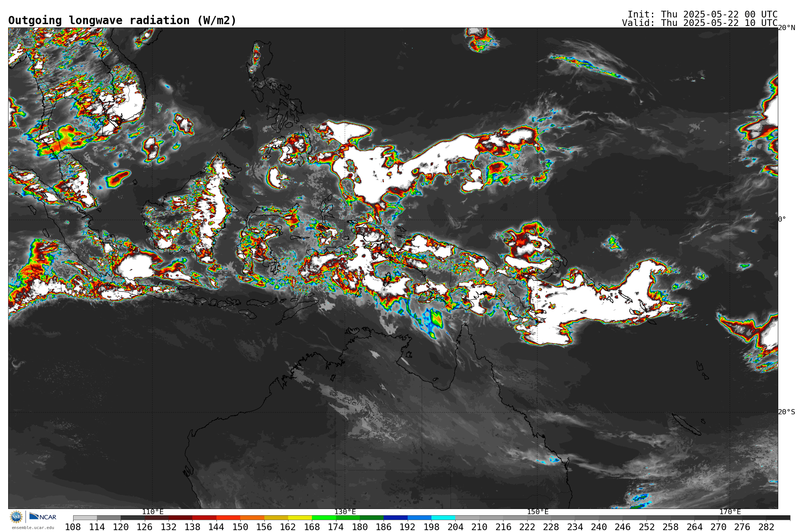Screen dimensions: 802x532
Task: Pick the dark green 180–186 colorbar swatch
Action: point(372,518)
